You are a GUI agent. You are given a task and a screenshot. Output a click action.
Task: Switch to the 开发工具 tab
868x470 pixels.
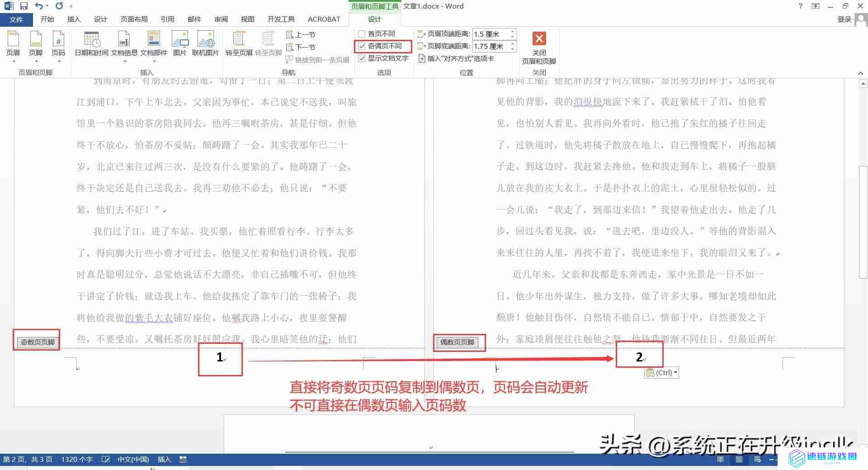pos(281,19)
